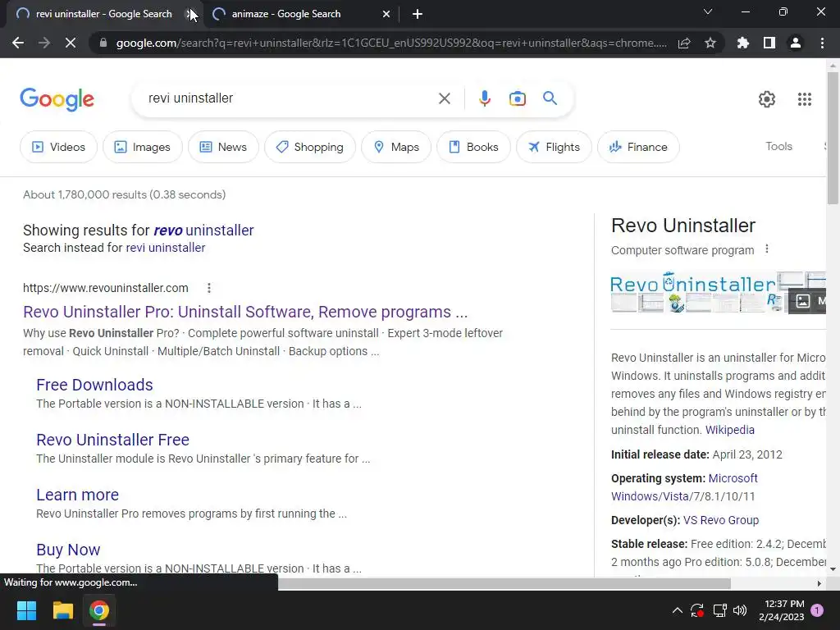Toggle the Chrome side panel
The width and height of the screenshot is (840, 630).
769,43
